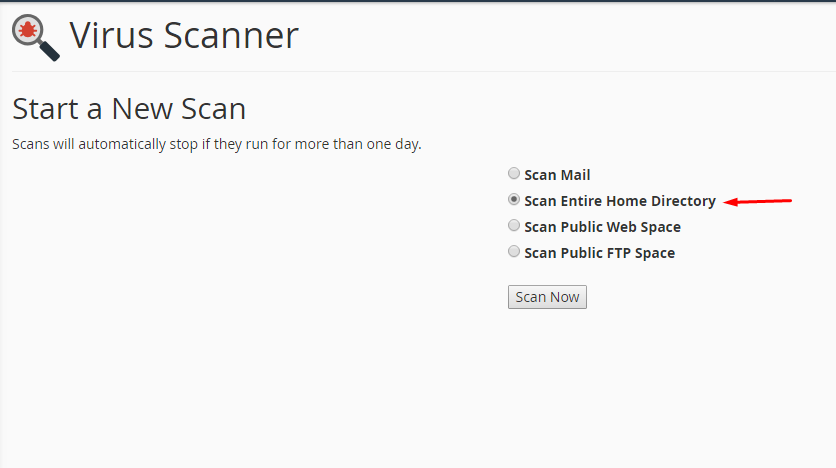Click the red arrow annotation

757,201
